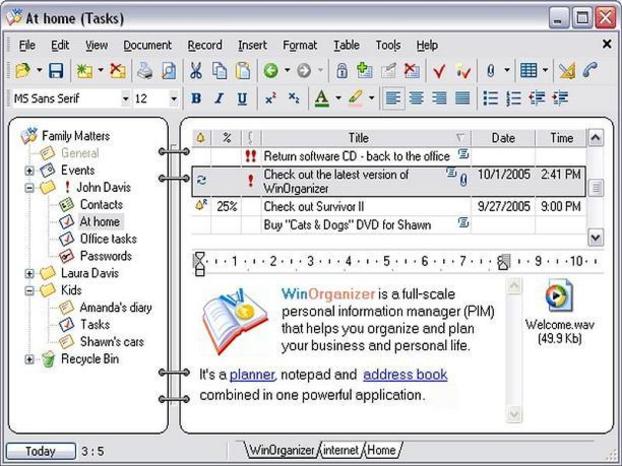Open the font size dropdown showing 12
622x466 pixels.
[x=173, y=98]
